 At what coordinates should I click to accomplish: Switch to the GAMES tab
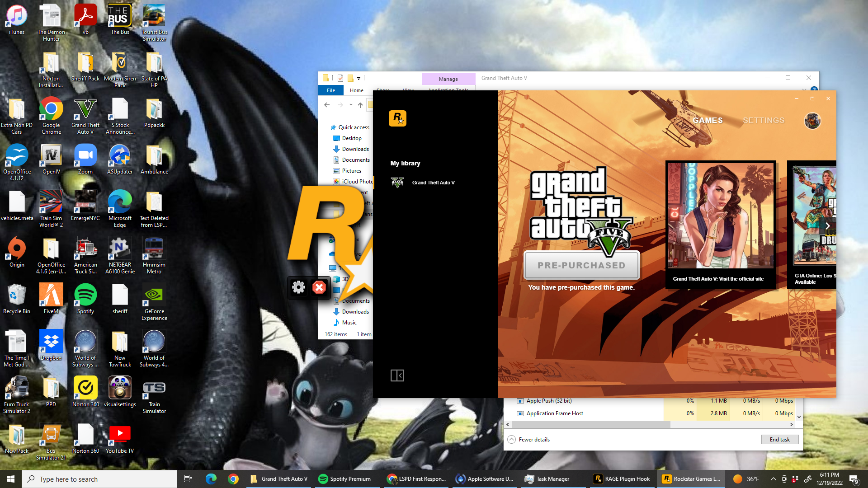click(x=708, y=121)
